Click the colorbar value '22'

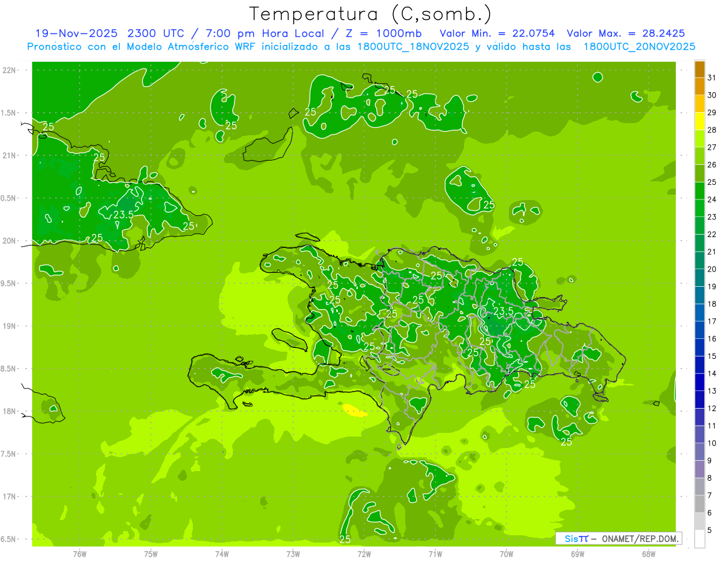712,235
